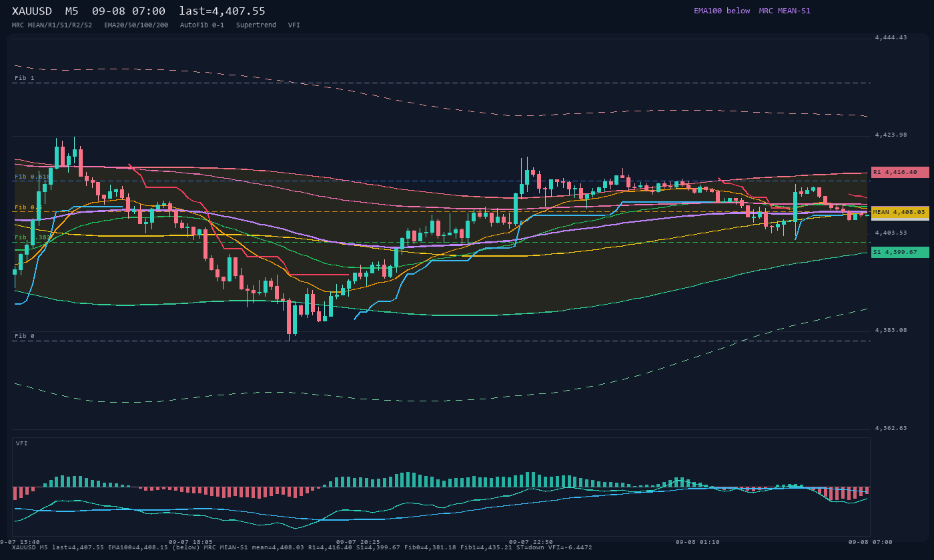Click the VFI label in the header legend
Screen dimensions: 934x560
294,25
